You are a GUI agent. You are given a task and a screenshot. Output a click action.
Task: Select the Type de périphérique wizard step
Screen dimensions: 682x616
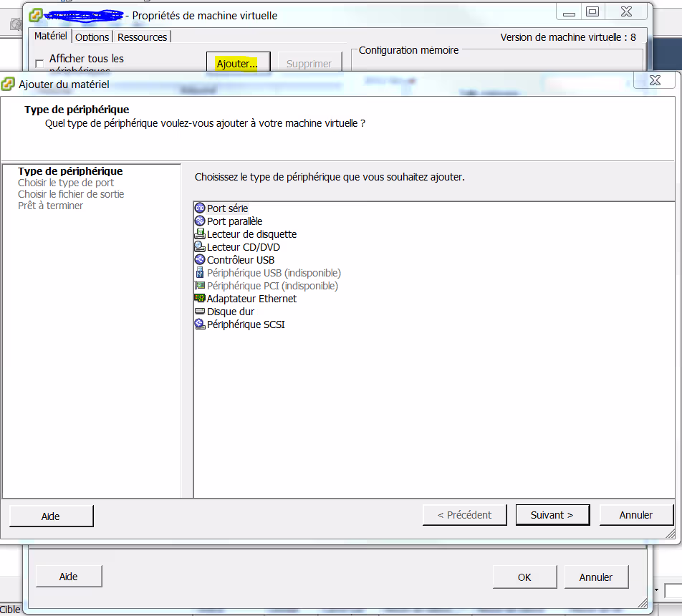(70, 171)
